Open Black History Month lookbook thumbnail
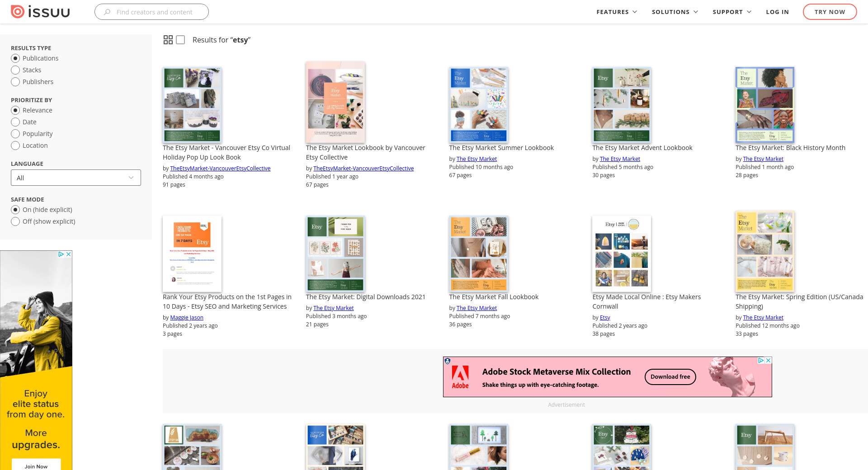The width and height of the screenshot is (868, 470). [764, 105]
